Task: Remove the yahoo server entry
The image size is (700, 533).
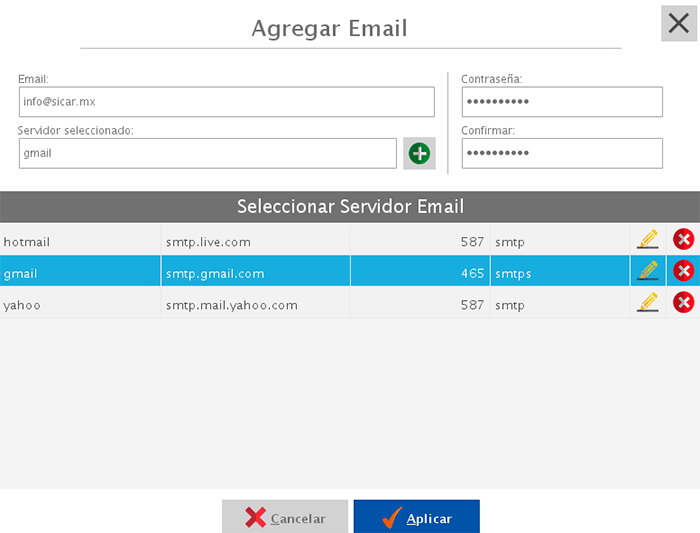Action: tap(683, 303)
